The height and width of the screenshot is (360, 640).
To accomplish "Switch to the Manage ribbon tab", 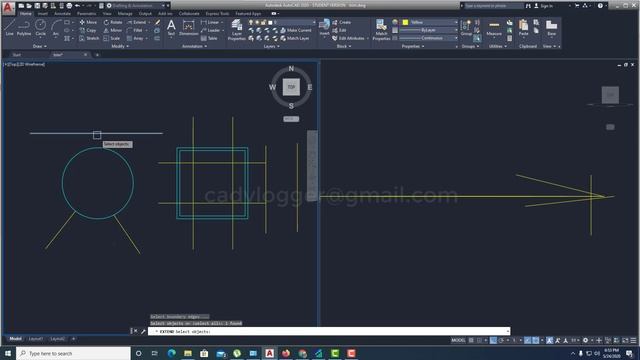I will click(x=125, y=13).
